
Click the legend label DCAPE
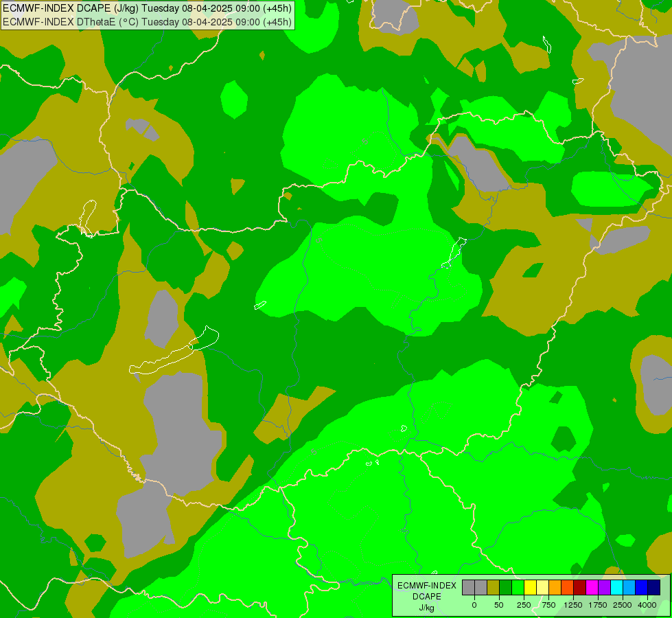coord(427,597)
